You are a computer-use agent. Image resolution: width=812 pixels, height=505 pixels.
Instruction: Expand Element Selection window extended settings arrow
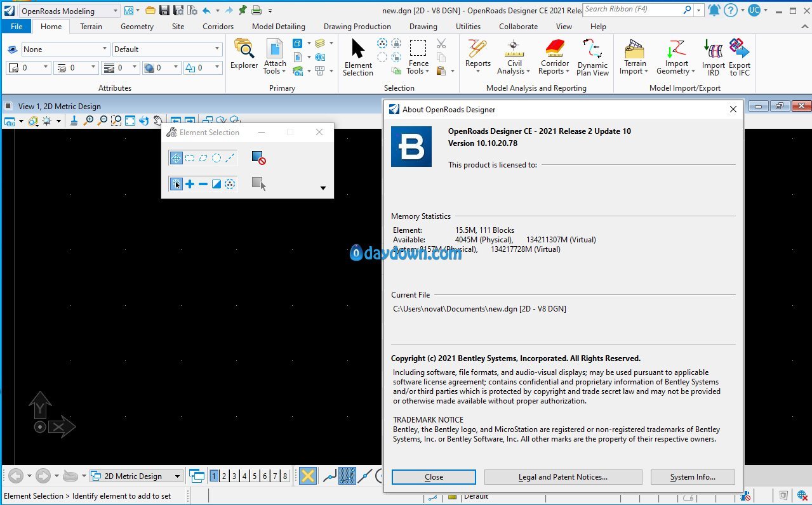click(323, 188)
